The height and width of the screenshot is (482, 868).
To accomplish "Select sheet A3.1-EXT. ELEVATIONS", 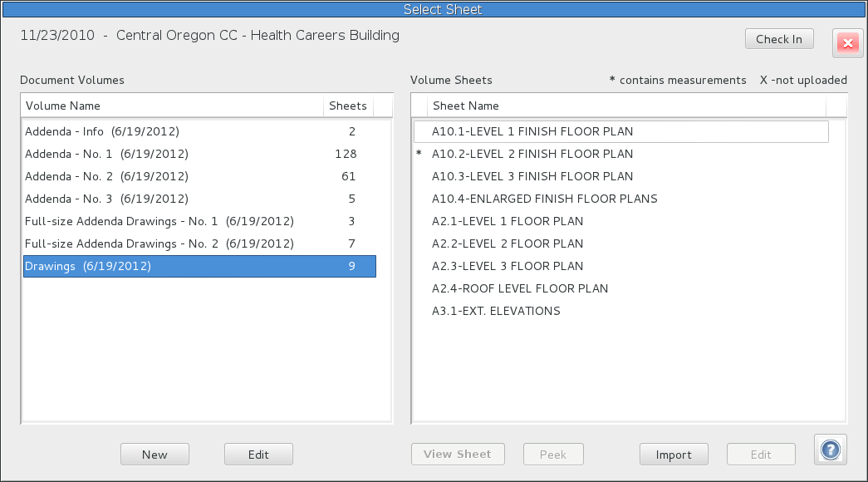I will click(621, 311).
